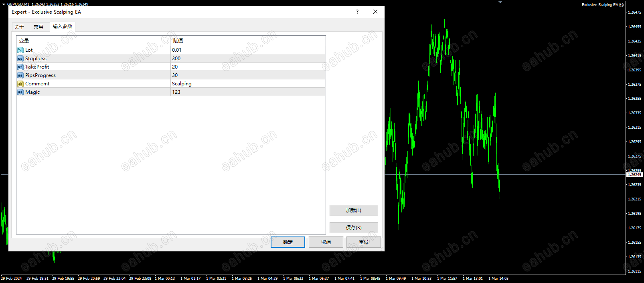Click the Lot variable name
This screenshot has width=644, height=283.
click(x=29, y=50)
